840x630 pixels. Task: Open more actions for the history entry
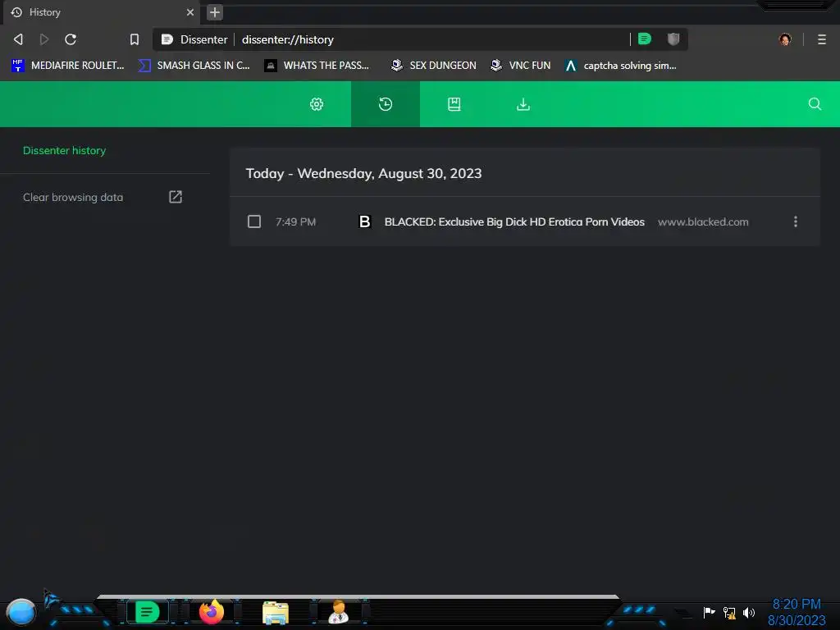[796, 221]
